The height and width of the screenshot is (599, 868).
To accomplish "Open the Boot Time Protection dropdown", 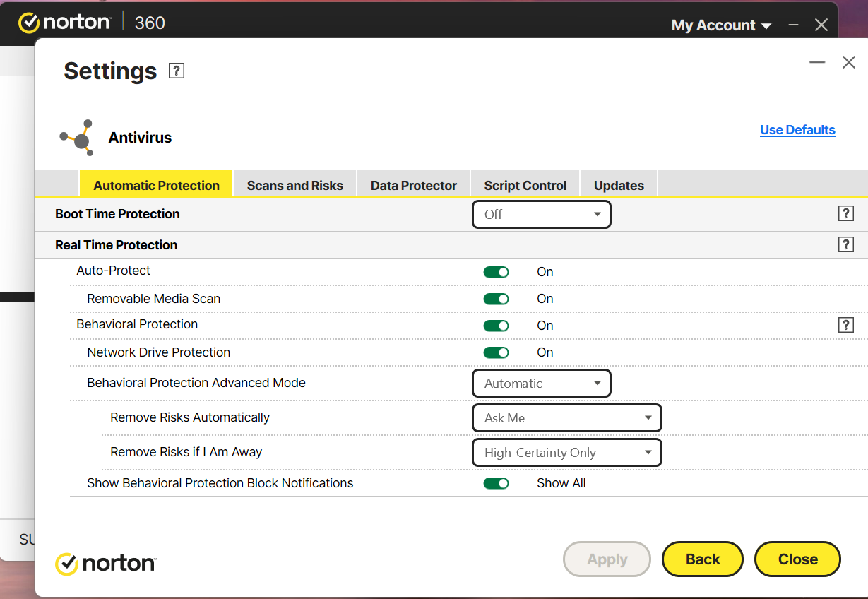I will pos(541,214).
